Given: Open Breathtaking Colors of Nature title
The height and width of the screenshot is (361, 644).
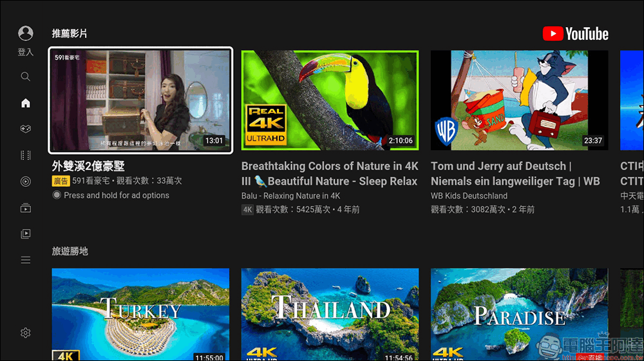Looking at the screenshot, I should 329,173.
